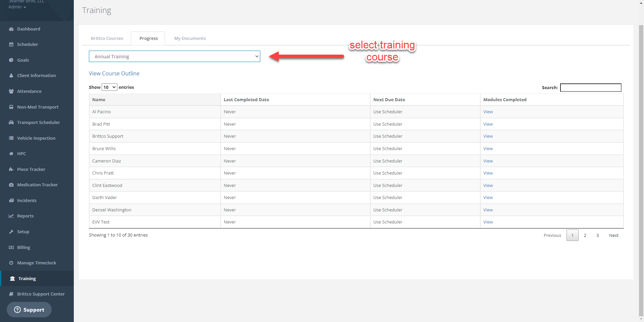Select the Attendance people icon
The image size is (644, 322).
(x=11, y=91)
